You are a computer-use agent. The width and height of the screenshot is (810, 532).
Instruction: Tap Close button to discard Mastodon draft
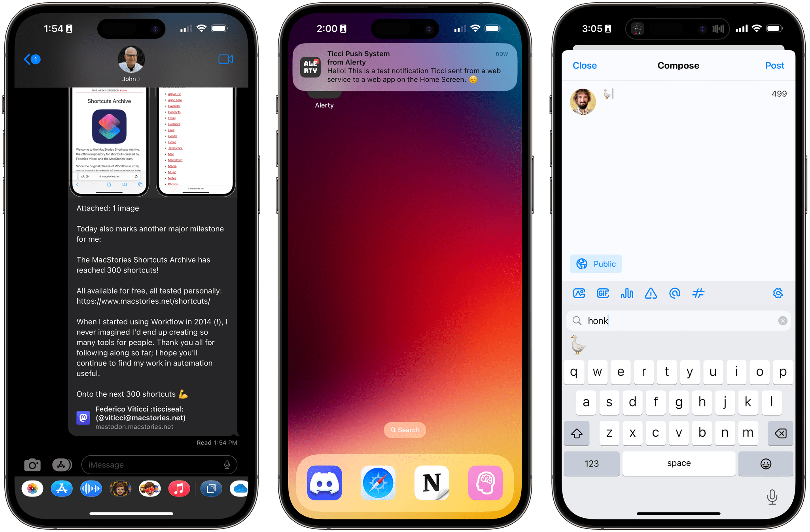click(586, 65)
